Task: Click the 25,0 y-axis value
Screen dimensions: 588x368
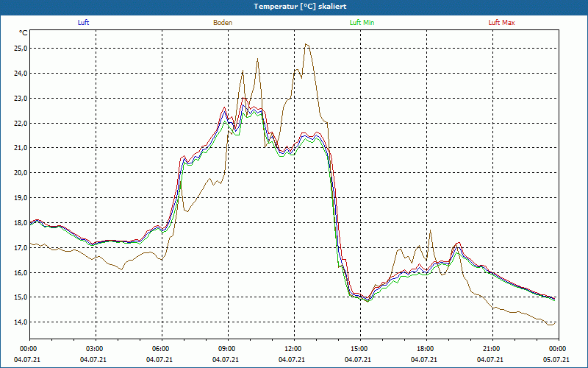Action: (21, 49)
